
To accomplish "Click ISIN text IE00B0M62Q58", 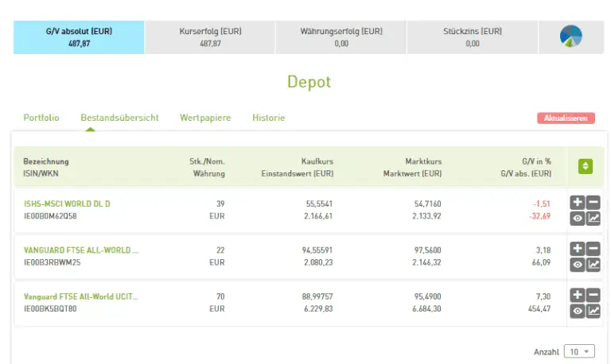I will [x=50, y=216].
